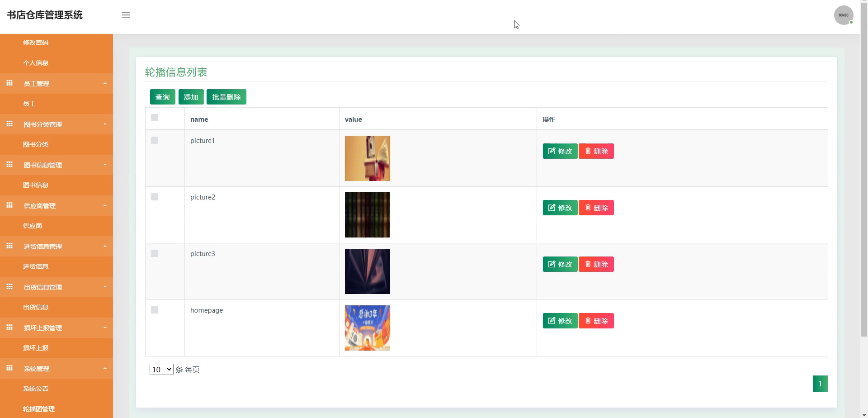Collapse the 系统管理 menu arrow

click(x=105, y=368)
